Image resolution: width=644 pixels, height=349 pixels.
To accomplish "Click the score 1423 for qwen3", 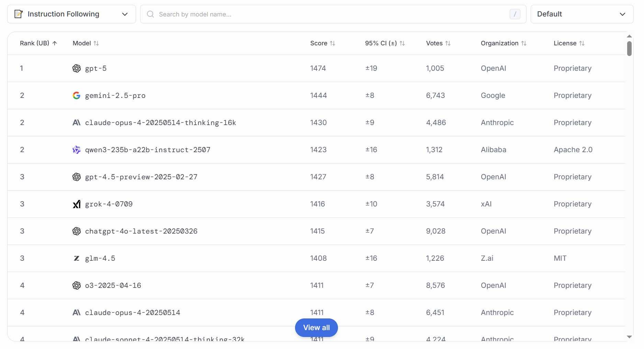I will (x=318, y=150).
